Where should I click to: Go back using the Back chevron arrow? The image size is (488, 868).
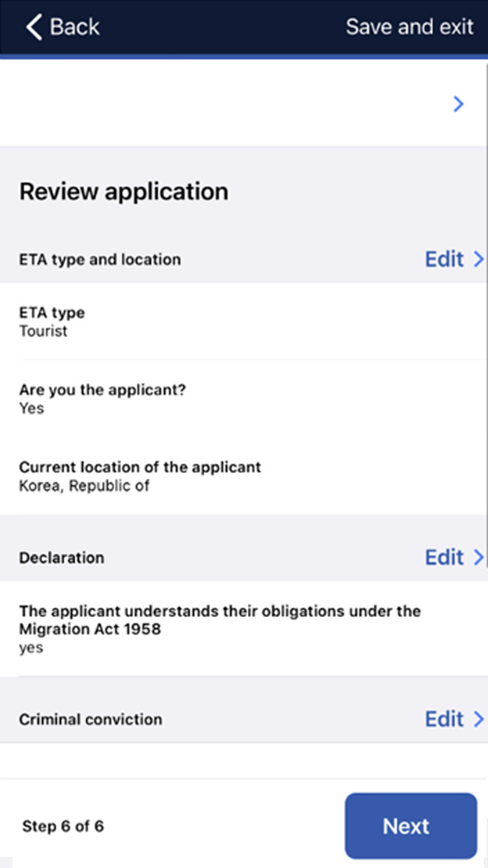point(33,27)
